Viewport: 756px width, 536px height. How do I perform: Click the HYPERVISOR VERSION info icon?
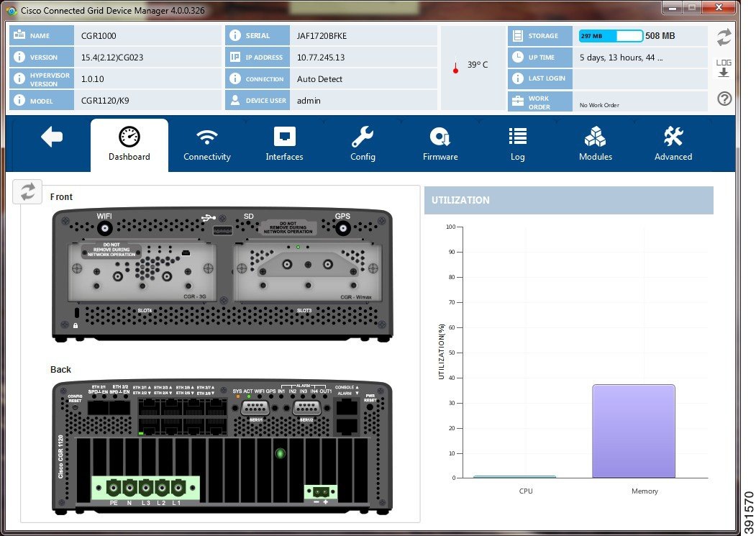[19, 78]
